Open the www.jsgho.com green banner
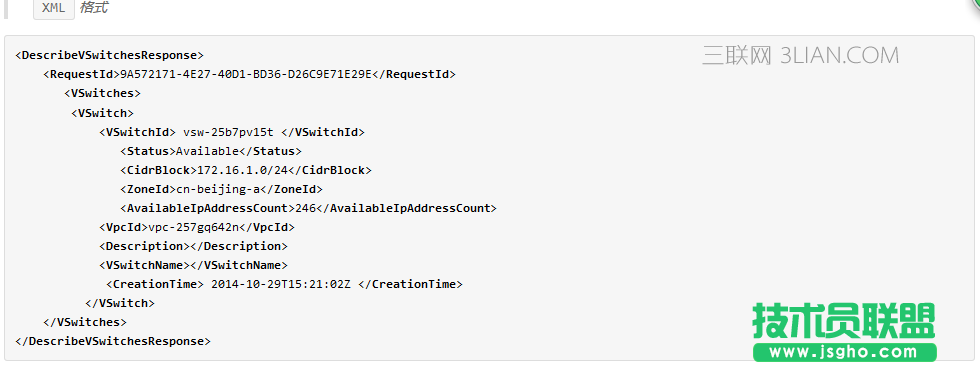980x368 pixels. pyautogui.click(x=844, y=352)
